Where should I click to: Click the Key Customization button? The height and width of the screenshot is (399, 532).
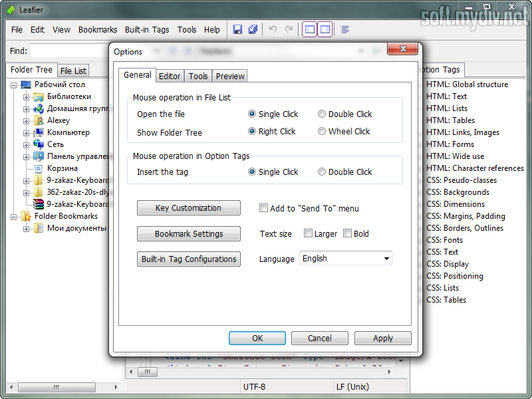[188, 208]
